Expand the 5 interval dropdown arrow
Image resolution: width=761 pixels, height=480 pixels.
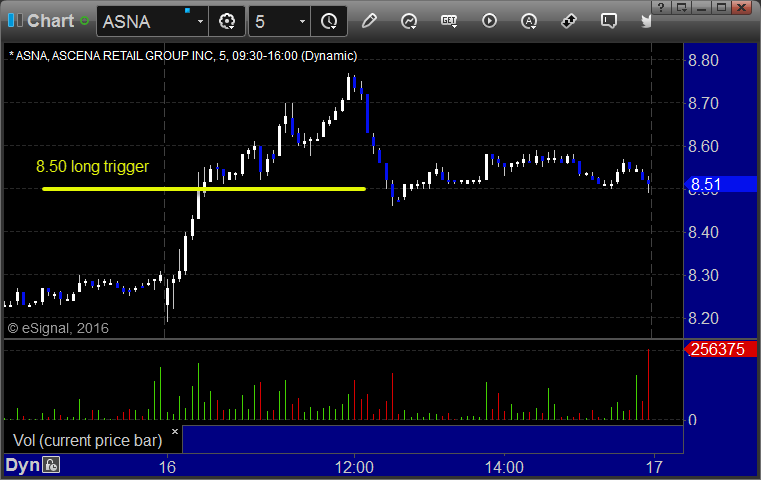tap(302, 21)
